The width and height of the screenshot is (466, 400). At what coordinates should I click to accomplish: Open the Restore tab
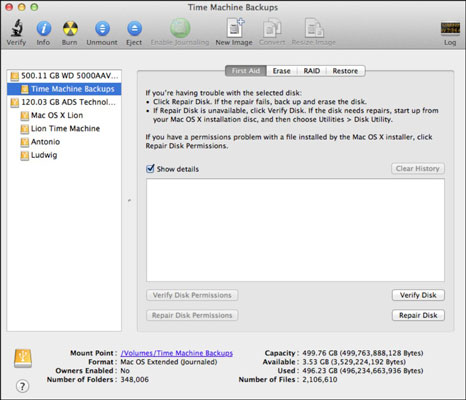345,71
